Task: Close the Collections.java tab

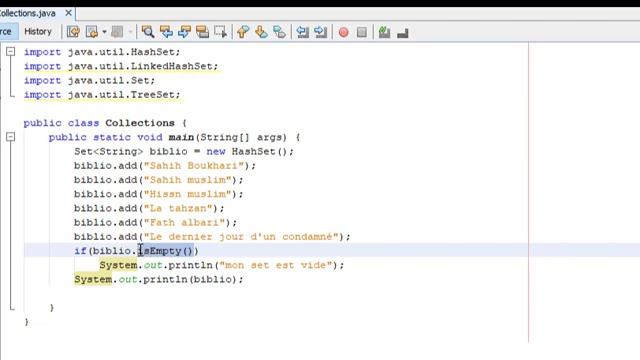Action: tap(69, 13)
